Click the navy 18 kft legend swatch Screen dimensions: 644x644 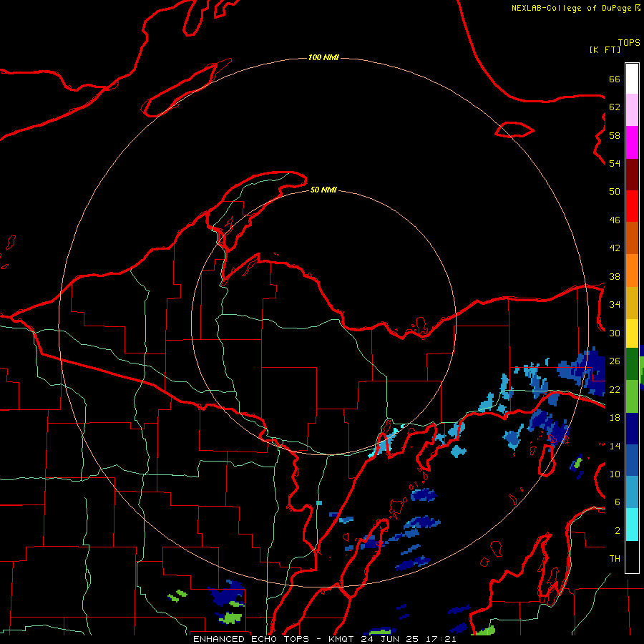632,429
